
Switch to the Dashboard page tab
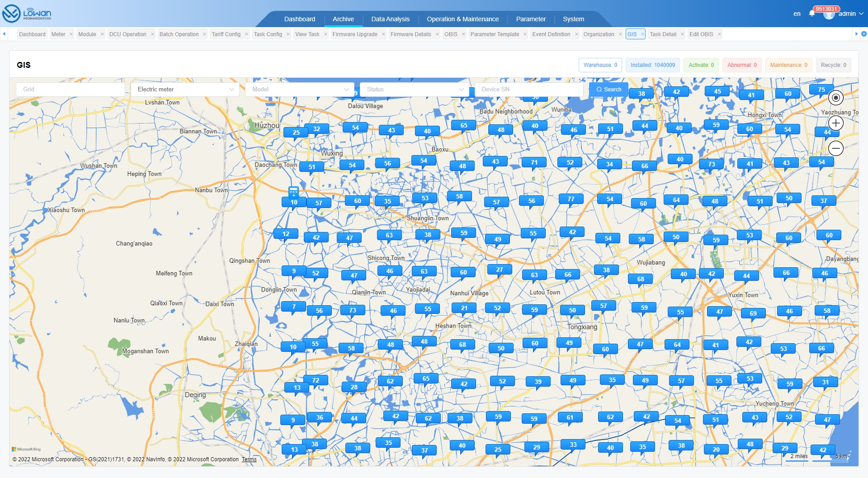click(32, 34)
